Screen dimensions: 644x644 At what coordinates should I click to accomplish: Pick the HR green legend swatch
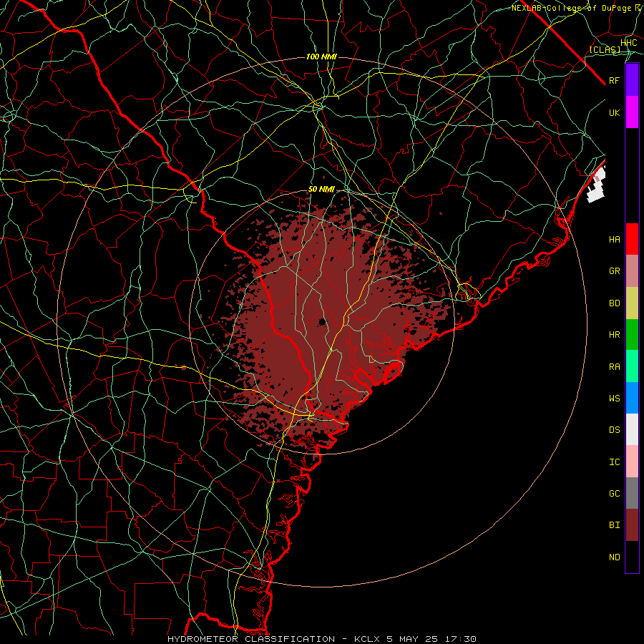[632, 335]
